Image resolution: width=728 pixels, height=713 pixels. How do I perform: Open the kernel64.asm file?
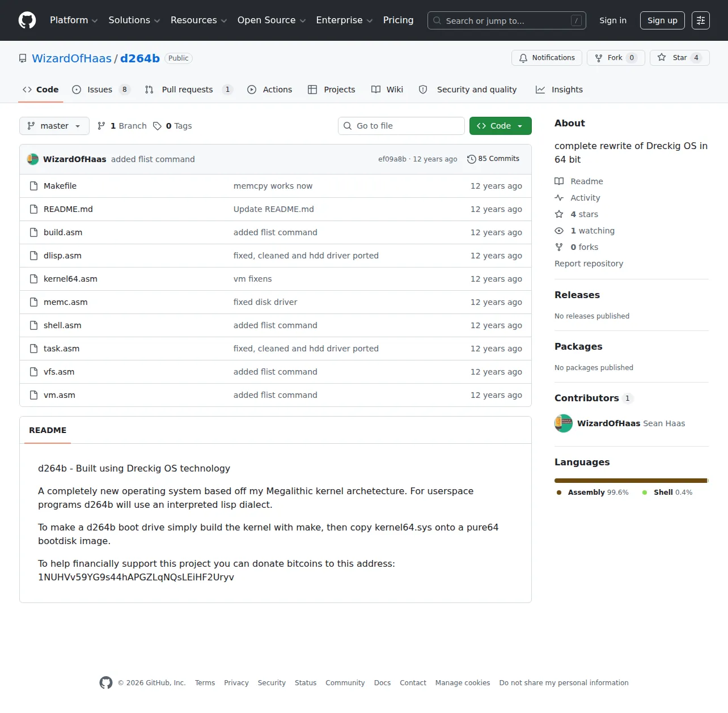tap(70, 279)
